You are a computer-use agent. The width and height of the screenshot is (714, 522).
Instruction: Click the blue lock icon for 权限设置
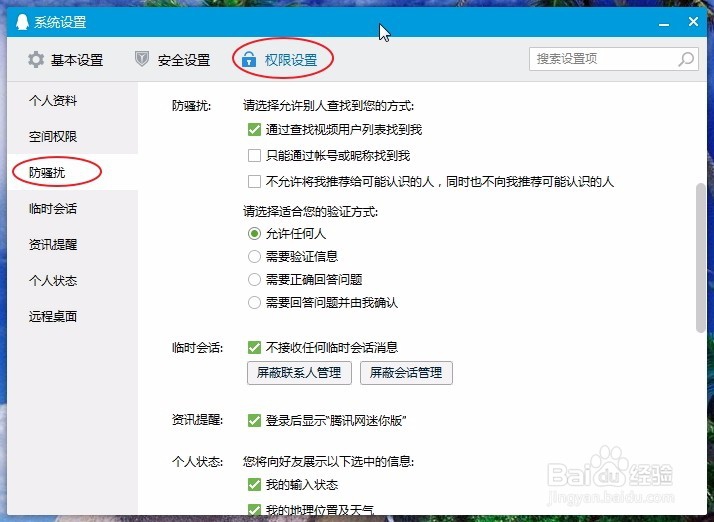point(249,59)
